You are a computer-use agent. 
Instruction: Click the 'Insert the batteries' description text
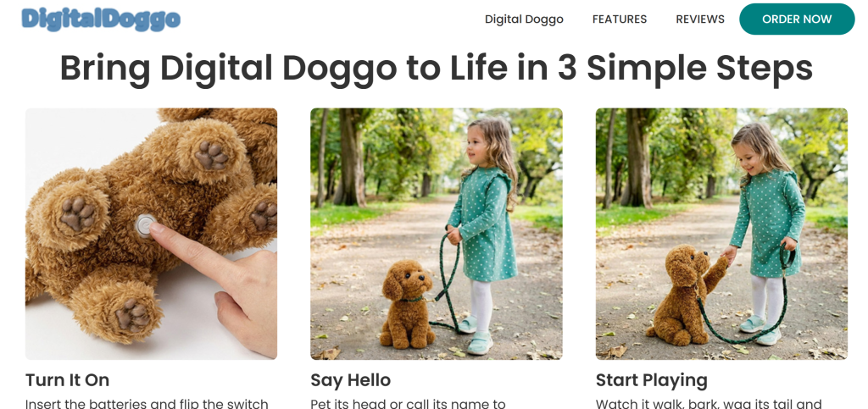pyautogui.click(x=147, y=404)
